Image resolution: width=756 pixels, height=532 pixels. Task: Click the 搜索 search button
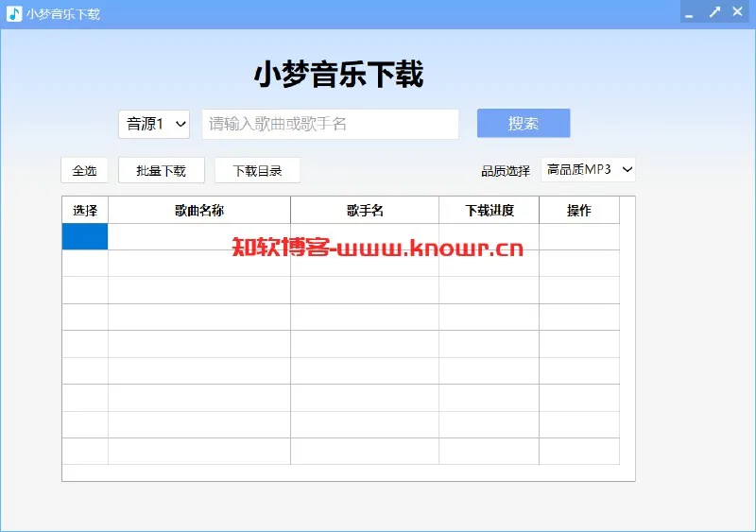coord(524,123)
